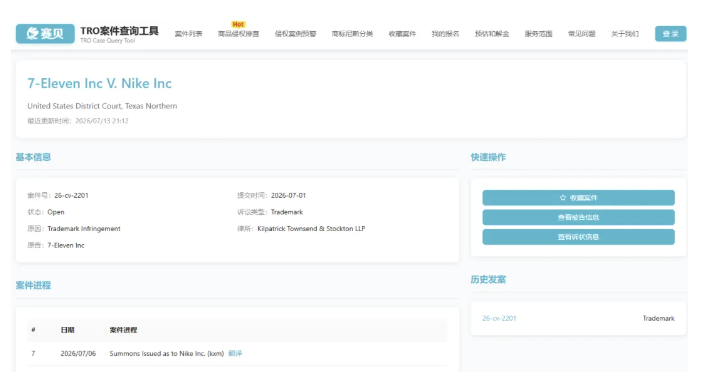Screen dimensions: 708x385
Task: Go to 侵权案例预警 in the navigation
Action: click(295, 34)
